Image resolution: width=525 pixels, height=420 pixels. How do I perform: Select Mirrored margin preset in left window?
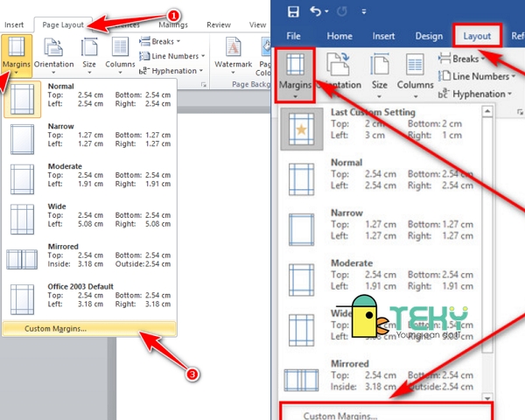click(x=89, y=259)
